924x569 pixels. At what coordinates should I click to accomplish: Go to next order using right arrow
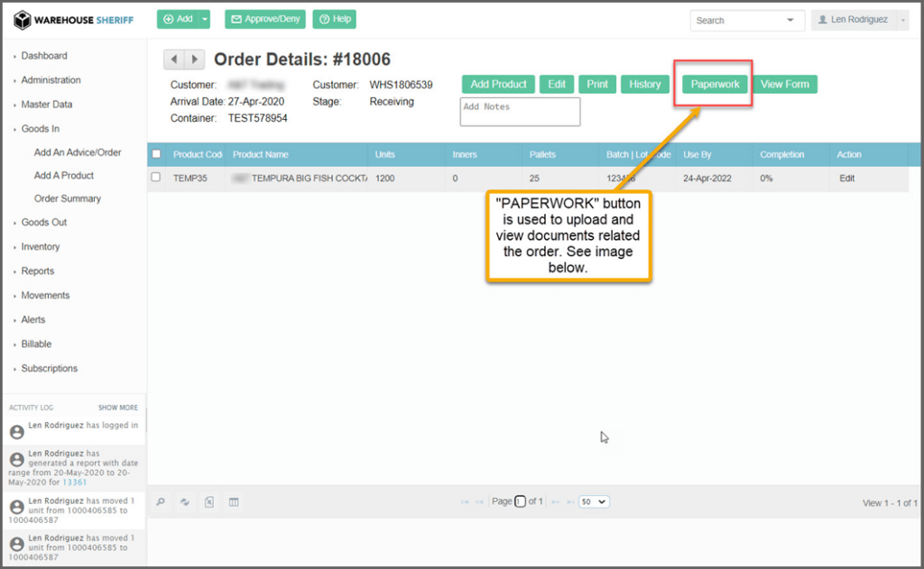(195, 60)
